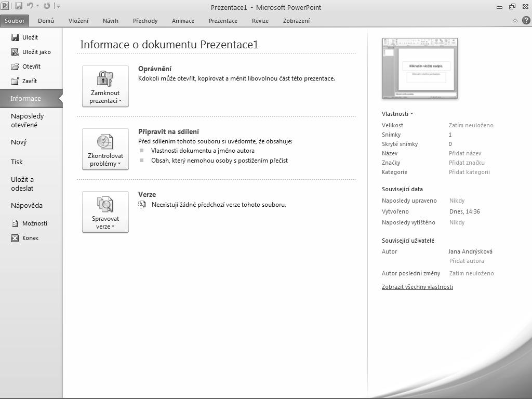Click Neexistují žádné předchozí verze text
Viewport: 532px width, 399px height.
coord(219,205)
